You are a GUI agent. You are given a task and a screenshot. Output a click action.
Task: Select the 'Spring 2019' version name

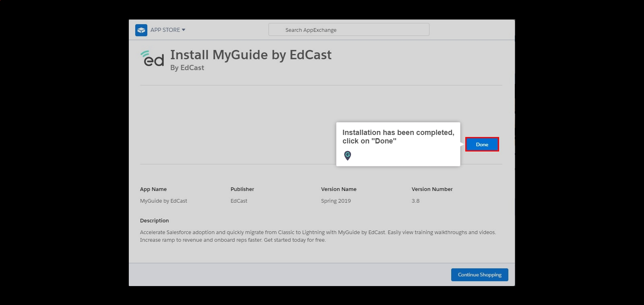pyautogui.click(x=336, y=201)
